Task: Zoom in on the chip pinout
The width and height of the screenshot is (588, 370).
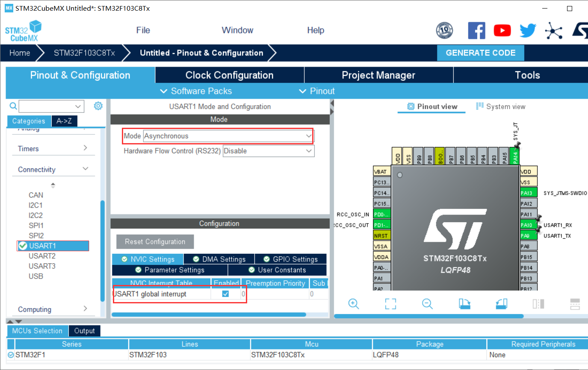Action: click(353, 304)
